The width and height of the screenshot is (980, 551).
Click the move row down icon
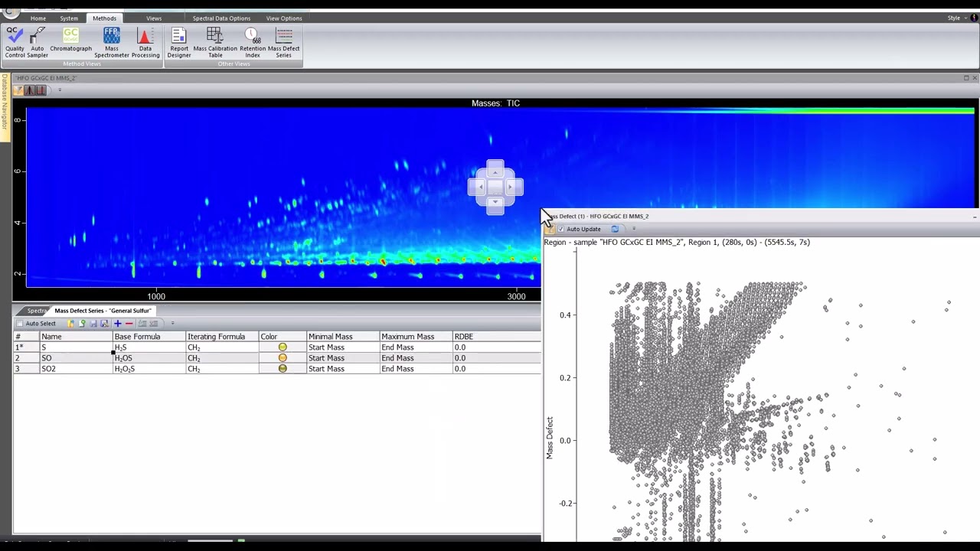pos(153,324)
